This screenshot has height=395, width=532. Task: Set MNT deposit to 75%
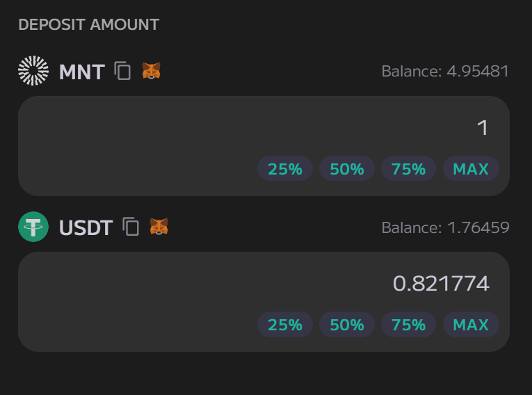[408, 169]
